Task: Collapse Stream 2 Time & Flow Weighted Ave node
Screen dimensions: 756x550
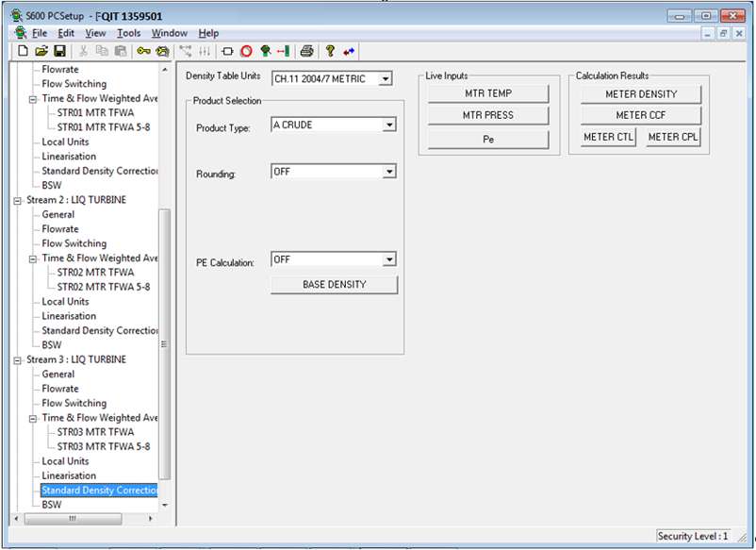Action: coord(33,258)
